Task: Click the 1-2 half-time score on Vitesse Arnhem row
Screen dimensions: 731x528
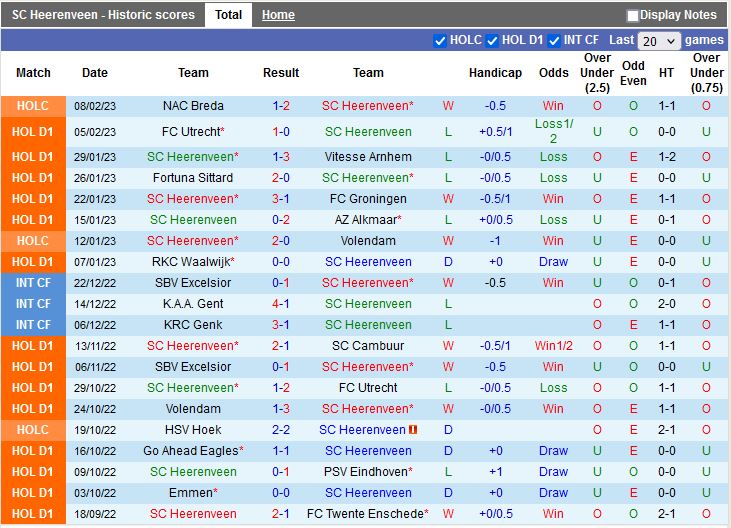Action: click(666, 157)
